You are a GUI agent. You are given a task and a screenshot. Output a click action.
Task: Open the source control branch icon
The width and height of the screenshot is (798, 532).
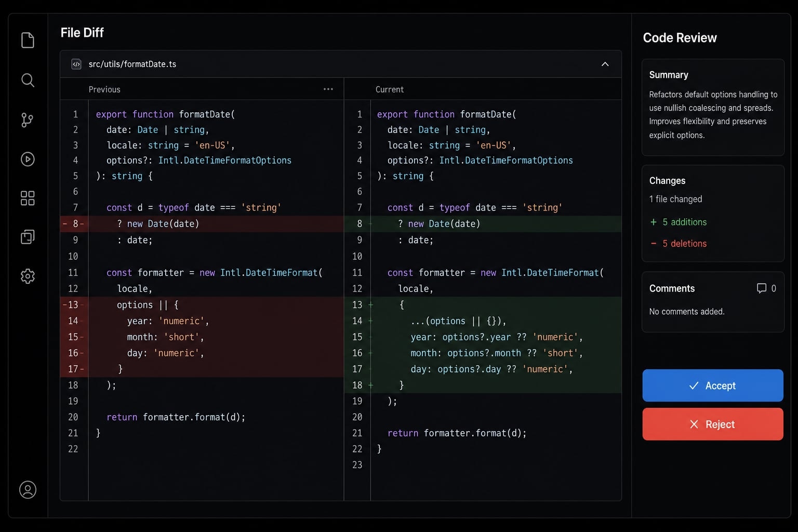[x=28, y=120]
